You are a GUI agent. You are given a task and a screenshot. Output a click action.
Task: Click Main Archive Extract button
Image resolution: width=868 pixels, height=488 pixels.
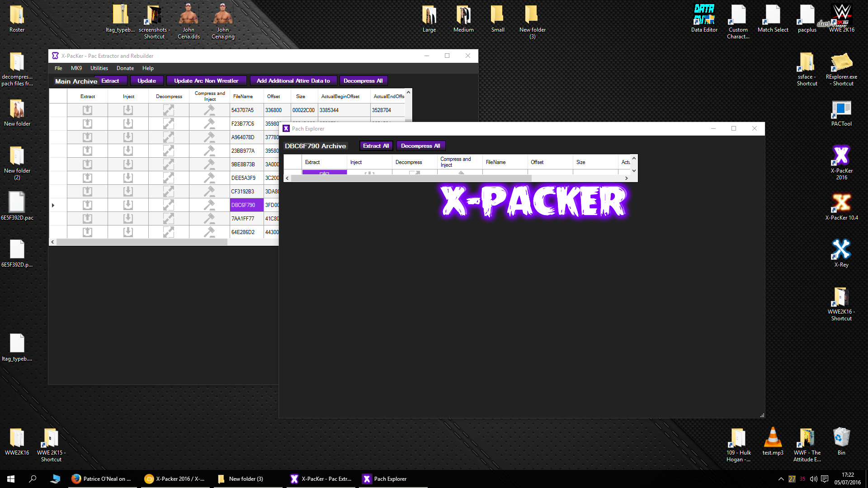[110, 81]
